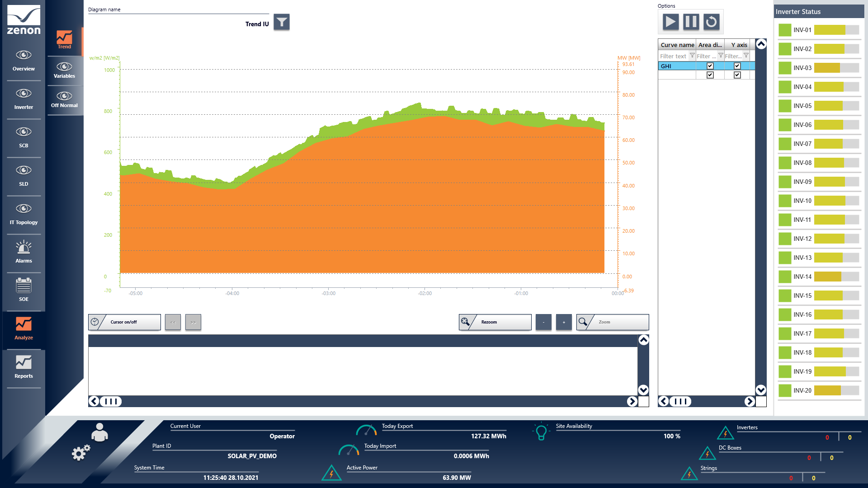This screenshot has height=488, width=868.
Task: Toggle second curve's Y axis checkbox
Action: click(737, 75)
